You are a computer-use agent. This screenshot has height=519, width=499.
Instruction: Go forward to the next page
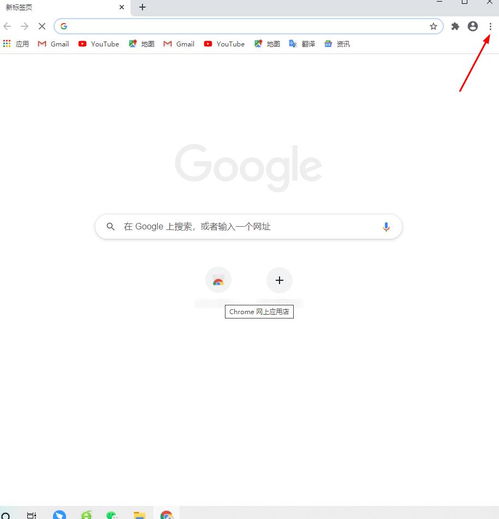point(24,26)
